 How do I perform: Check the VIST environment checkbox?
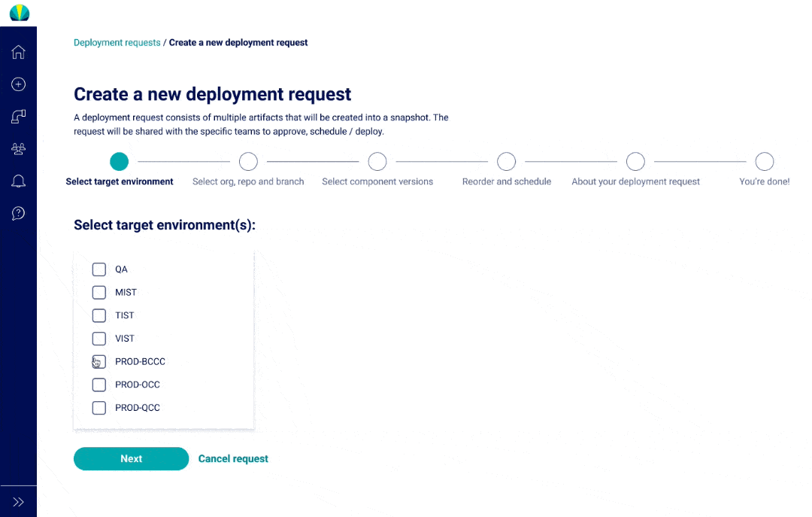pos(99,339)
